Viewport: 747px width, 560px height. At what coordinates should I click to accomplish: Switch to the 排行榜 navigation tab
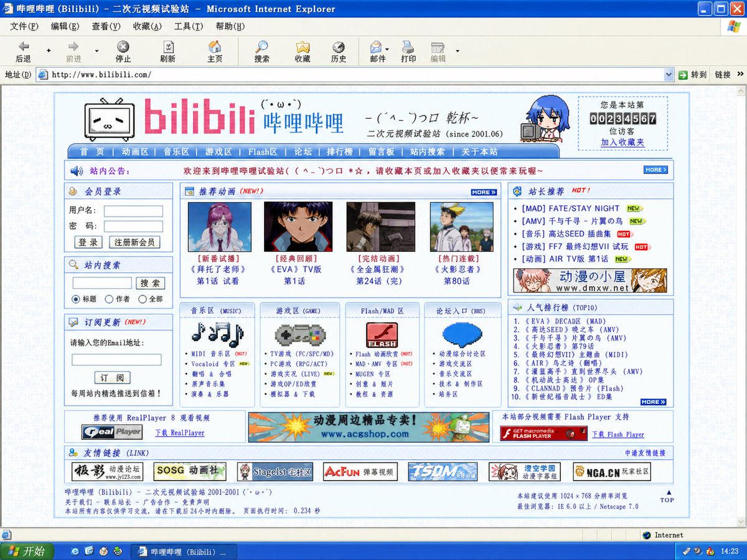[340, 152]
